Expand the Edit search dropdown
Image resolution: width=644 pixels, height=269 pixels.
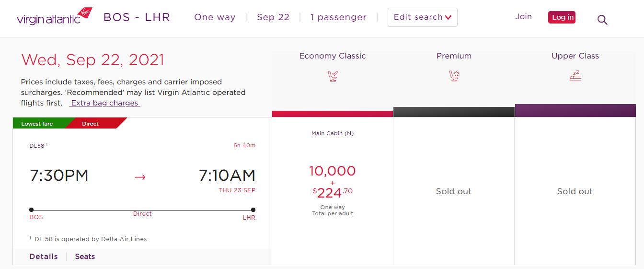point(422,17)
